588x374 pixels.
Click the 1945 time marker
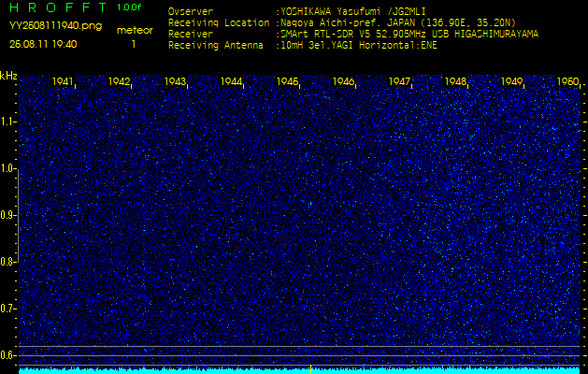pyautogui.click(x=287, y=81)
